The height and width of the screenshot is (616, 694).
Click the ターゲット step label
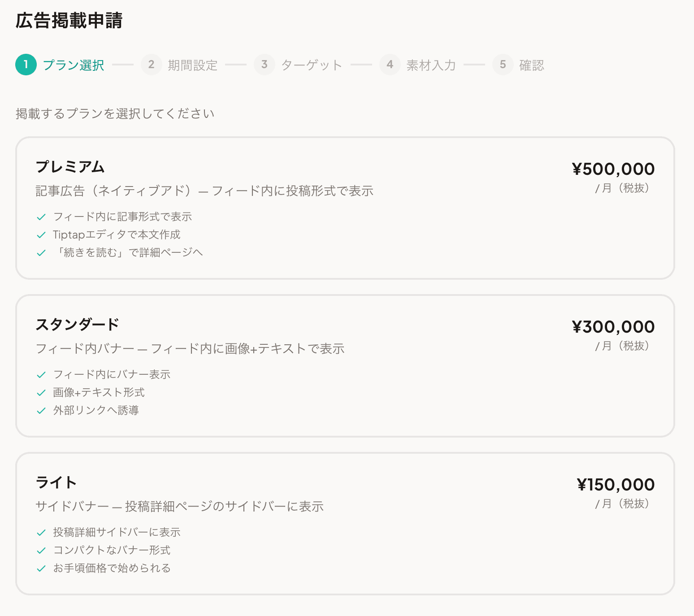pyautogui.click(x=311, y=65)
